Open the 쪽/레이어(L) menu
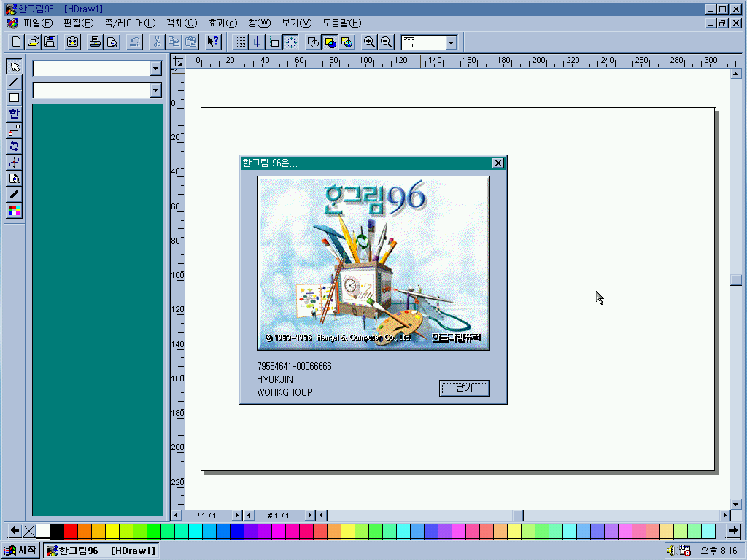This screenshot has width=747, height=560. 130,23
